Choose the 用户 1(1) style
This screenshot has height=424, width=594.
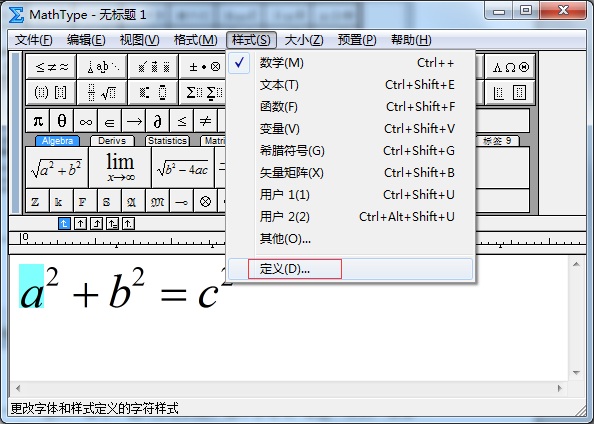350,195
